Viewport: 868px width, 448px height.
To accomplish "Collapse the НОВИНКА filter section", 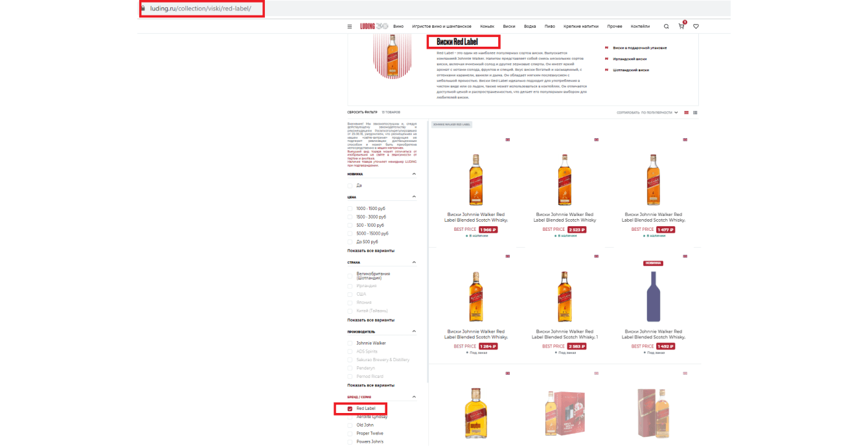I will (x=414, y=174).
